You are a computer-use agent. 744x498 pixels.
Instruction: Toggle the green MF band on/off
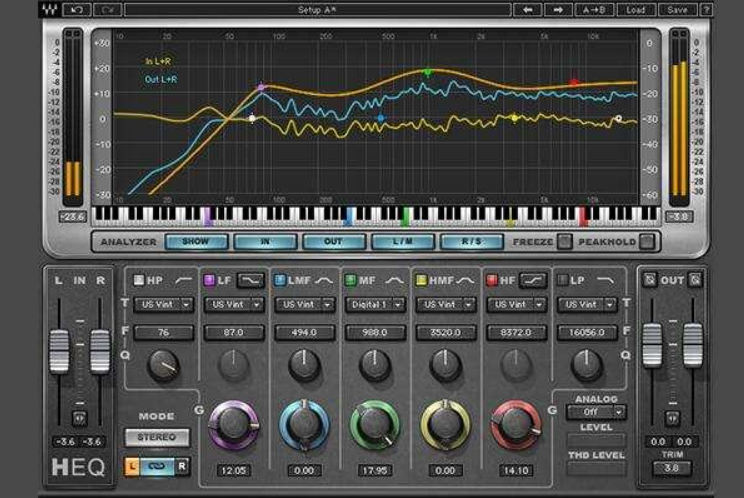point(350,280)
